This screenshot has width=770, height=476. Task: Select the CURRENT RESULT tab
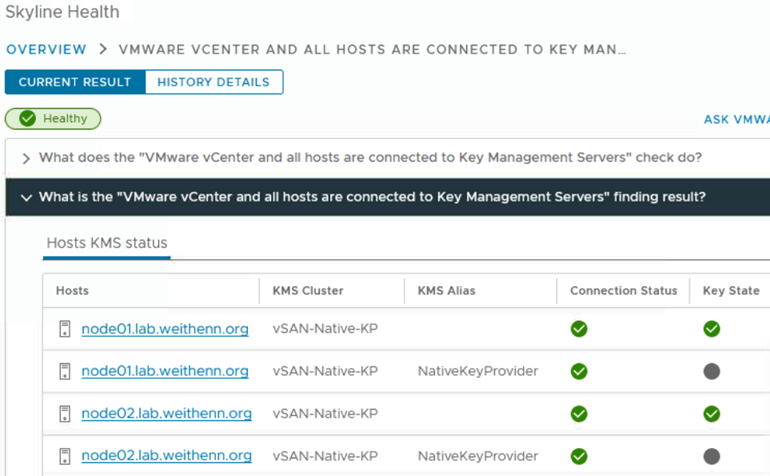pyautogui.click(x=75, y=82)
